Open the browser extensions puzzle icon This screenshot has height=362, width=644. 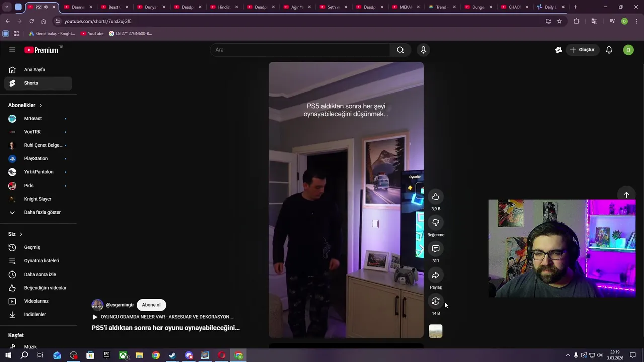pos(577,21)
